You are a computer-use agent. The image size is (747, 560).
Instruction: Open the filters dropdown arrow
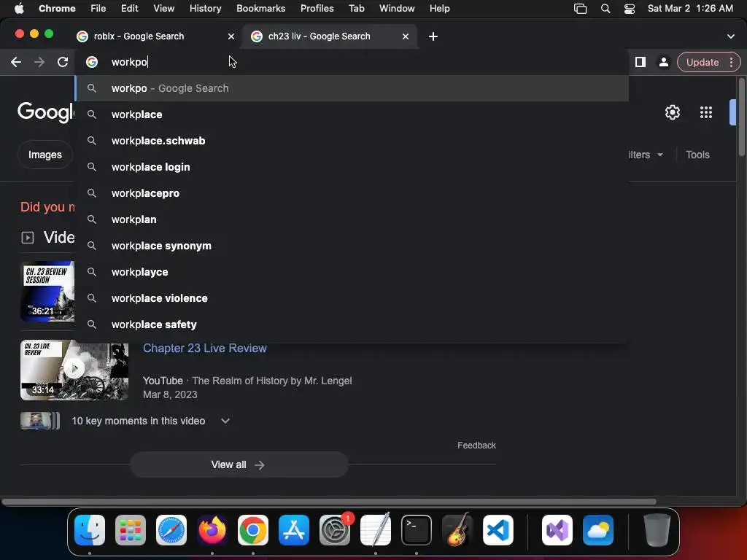(x=659, y=155)
